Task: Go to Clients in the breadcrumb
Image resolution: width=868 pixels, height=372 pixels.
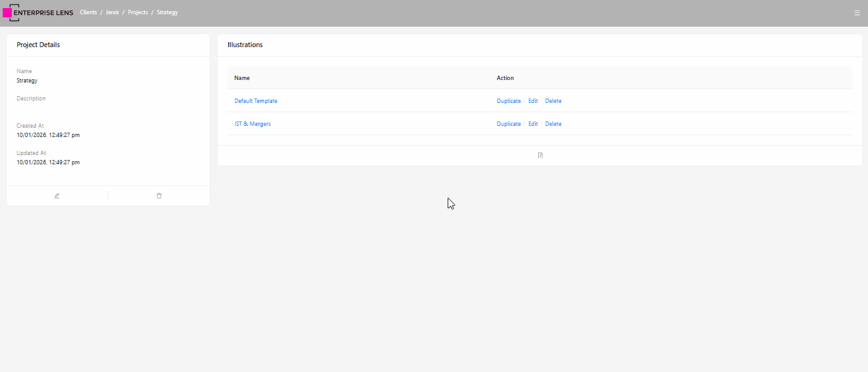Action: point(89,12)
